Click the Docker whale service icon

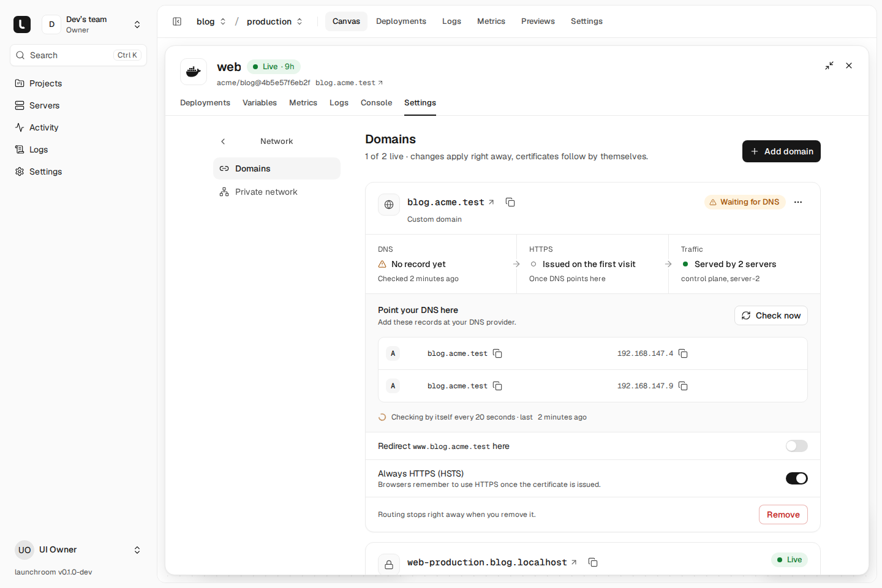click(x=194, y=72)
